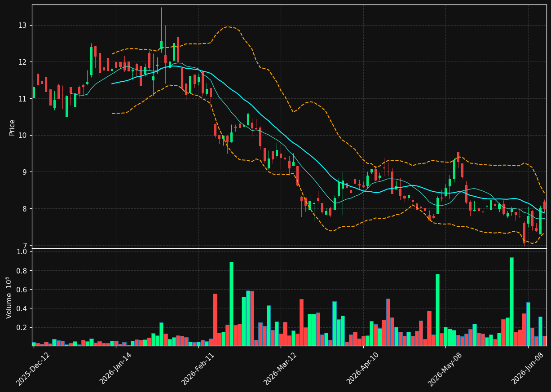The width and height of the screenshot is (551, 392).
Task: Click the tall green volume bar before May-08
Action: click(x=437, y=310)
